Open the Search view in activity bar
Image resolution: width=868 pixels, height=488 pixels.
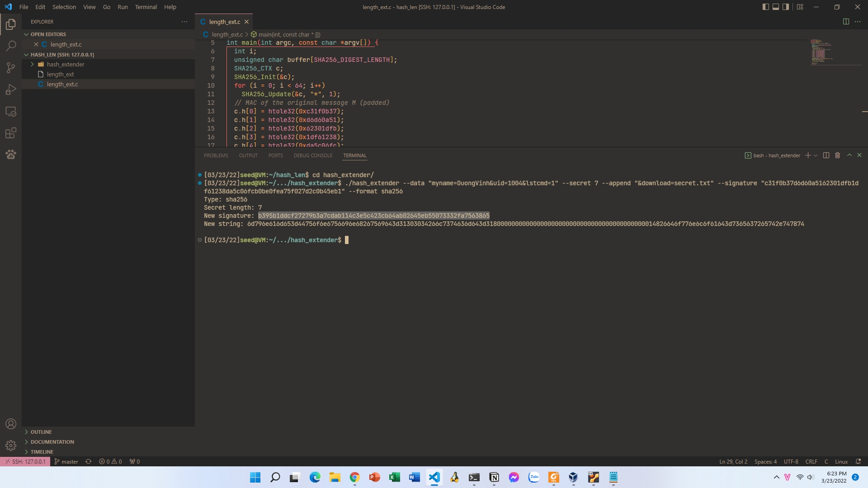pos(11,46)
